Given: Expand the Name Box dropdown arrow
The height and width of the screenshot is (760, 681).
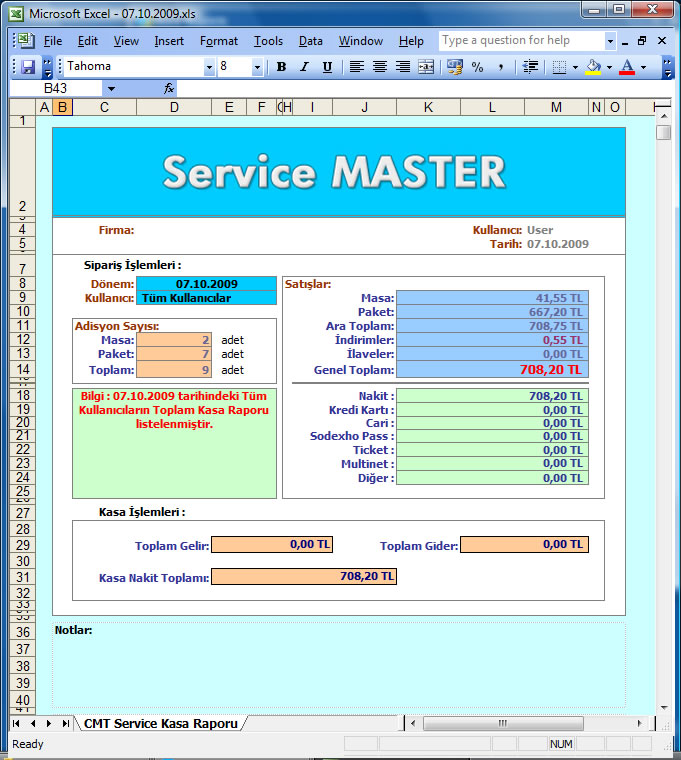Looking at the screenshot, I should [x=110, y=89].
